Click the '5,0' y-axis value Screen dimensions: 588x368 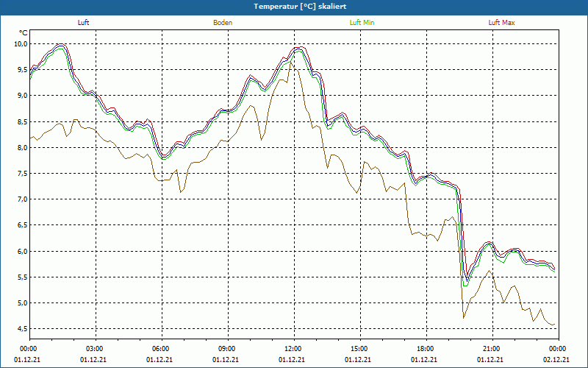click(x=23, y=302)
